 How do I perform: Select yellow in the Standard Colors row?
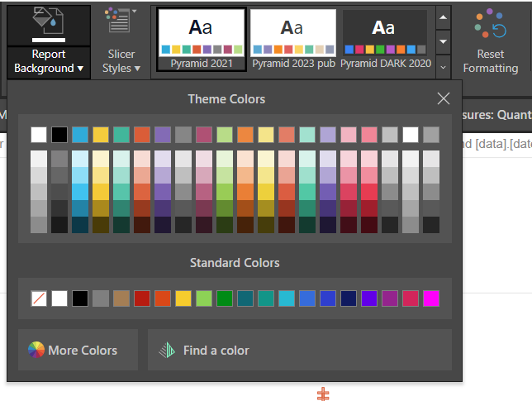click(183, 298)
